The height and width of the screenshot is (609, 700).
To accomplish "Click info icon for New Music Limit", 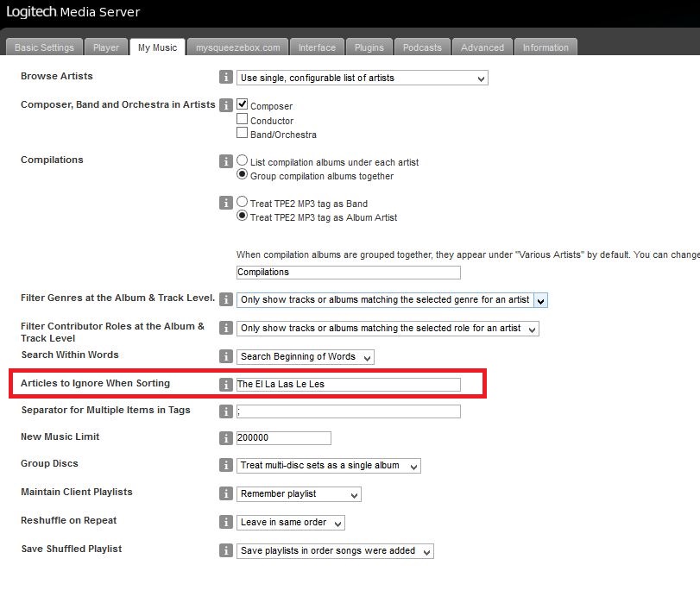I will click(226, 438).
